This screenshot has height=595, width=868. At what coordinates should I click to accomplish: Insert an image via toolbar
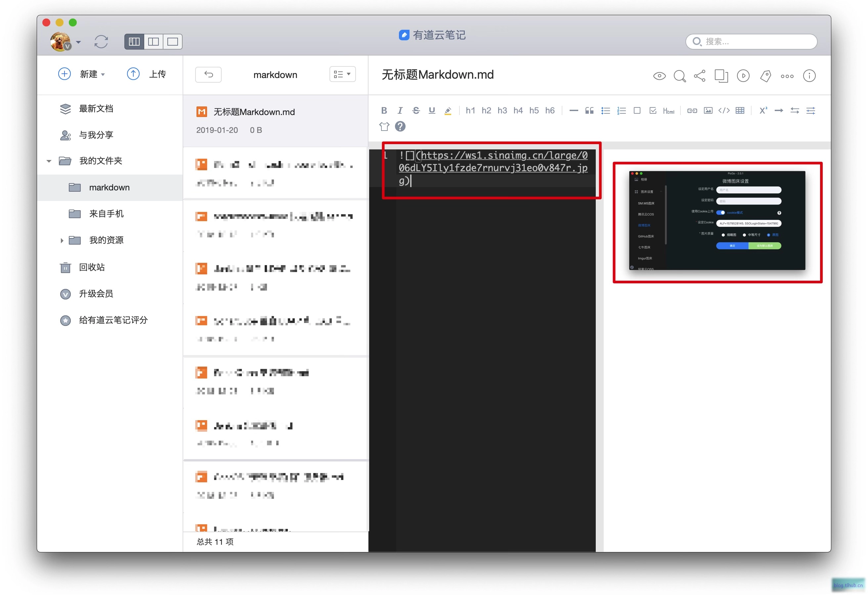coord(708,110)
